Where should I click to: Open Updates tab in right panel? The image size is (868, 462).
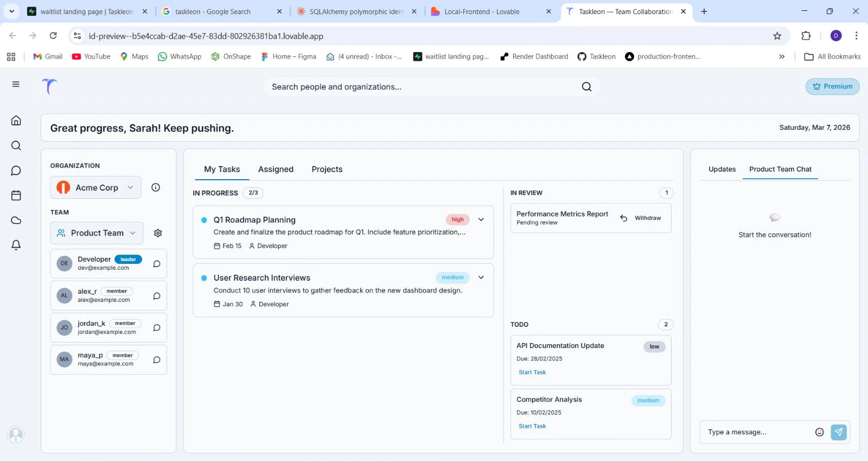click(722, 169)
